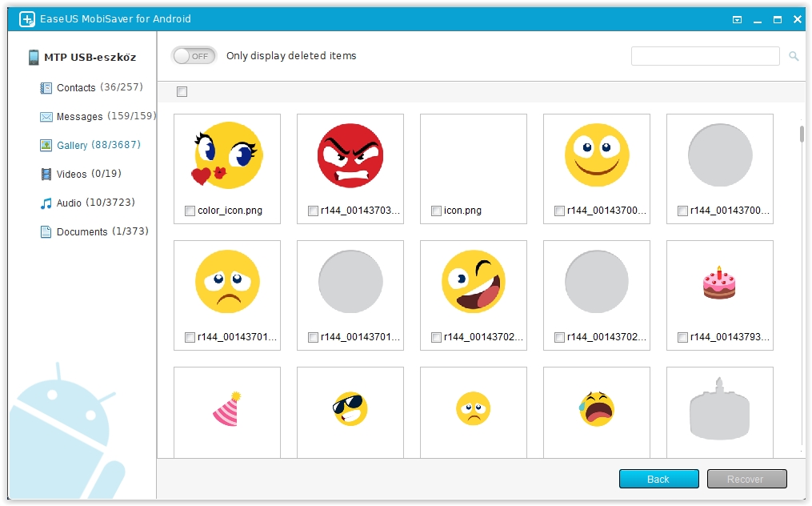Screen dimensions: 812x506
Task: Open the Messages (159/159) category
Action: click(x=98, y=117)
